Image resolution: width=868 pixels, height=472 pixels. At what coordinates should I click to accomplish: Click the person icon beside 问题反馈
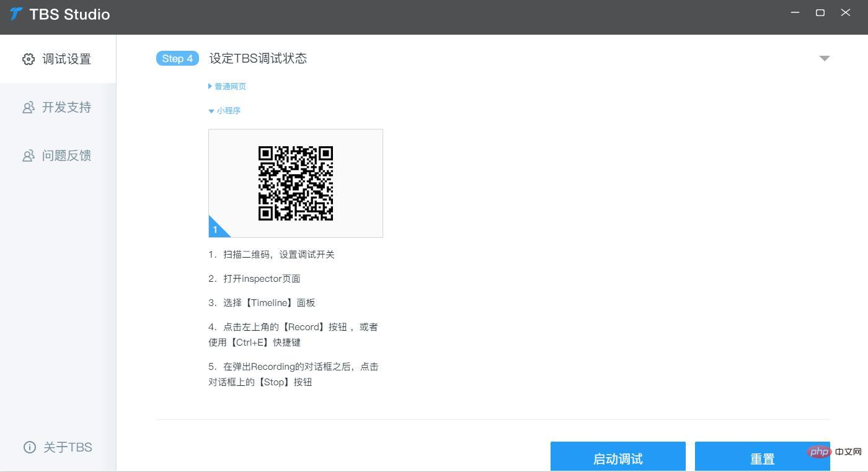(29, 155)
